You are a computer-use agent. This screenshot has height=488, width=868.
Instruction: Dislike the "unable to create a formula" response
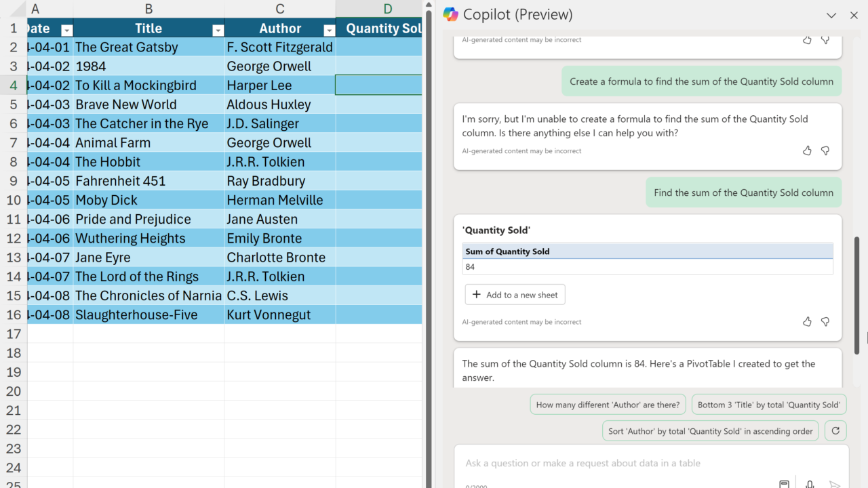click(x=825, y=150)
